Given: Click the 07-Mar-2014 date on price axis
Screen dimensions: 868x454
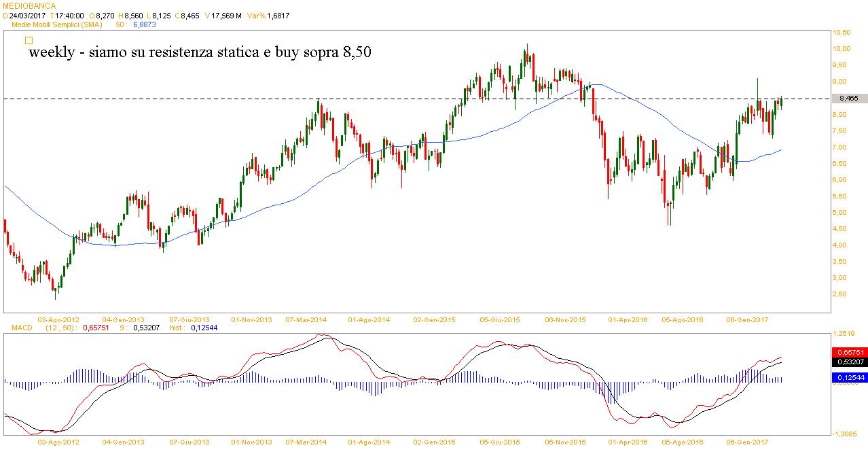Looking at the screenshot, I should coord(306,319).
